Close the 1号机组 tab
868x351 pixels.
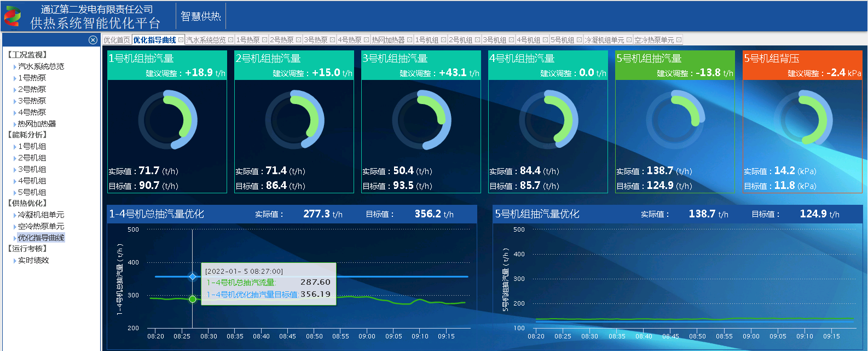pyautogui.click(x=443, y=40)
